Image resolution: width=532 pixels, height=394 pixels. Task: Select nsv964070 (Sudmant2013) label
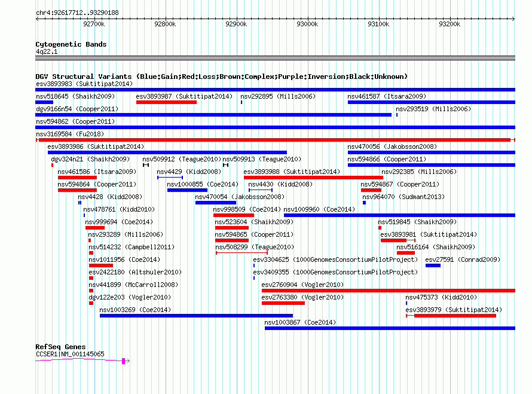click(403, 197)
